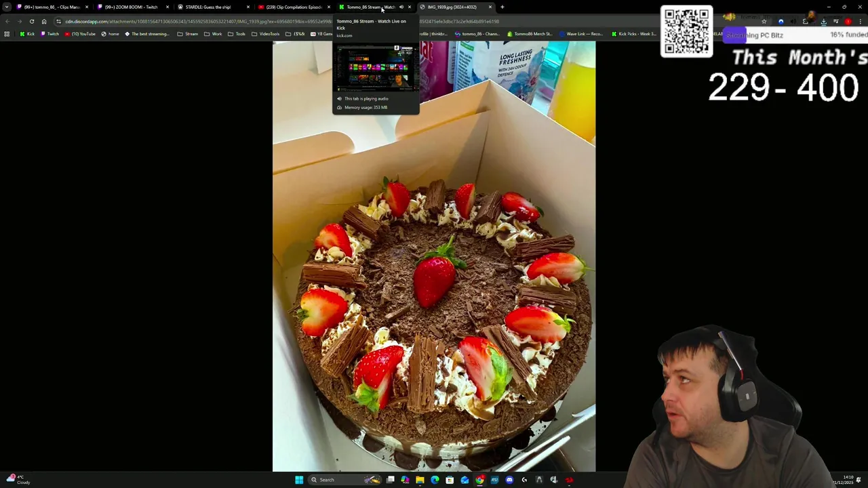Open the Windows Start menu

tap(299, 480)
